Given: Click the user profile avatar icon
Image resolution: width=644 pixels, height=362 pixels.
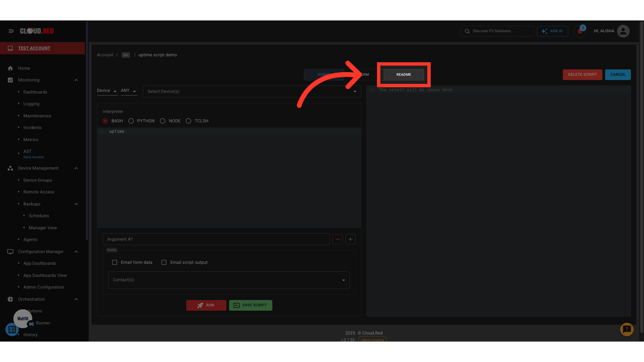Looking at the screenshot, I should pyautogui.click(x=623, y=31).
